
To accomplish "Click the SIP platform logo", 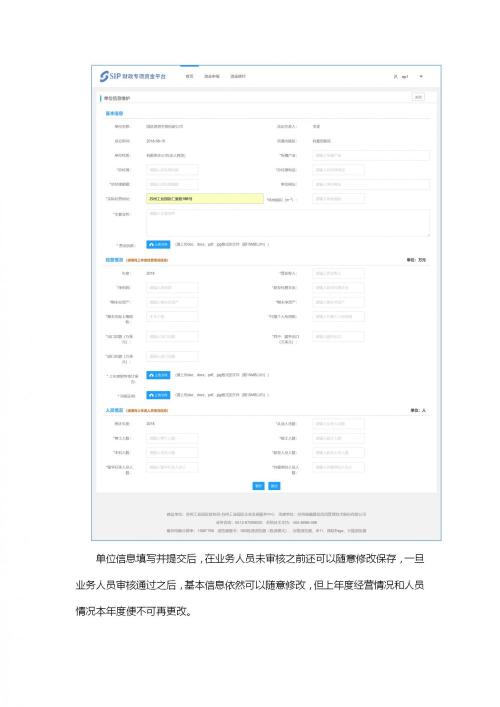I will click(133, 76).
